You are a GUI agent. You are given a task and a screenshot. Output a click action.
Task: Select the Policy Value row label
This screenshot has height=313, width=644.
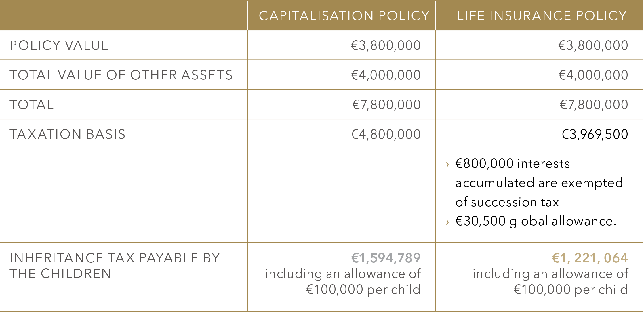(59, 45)
